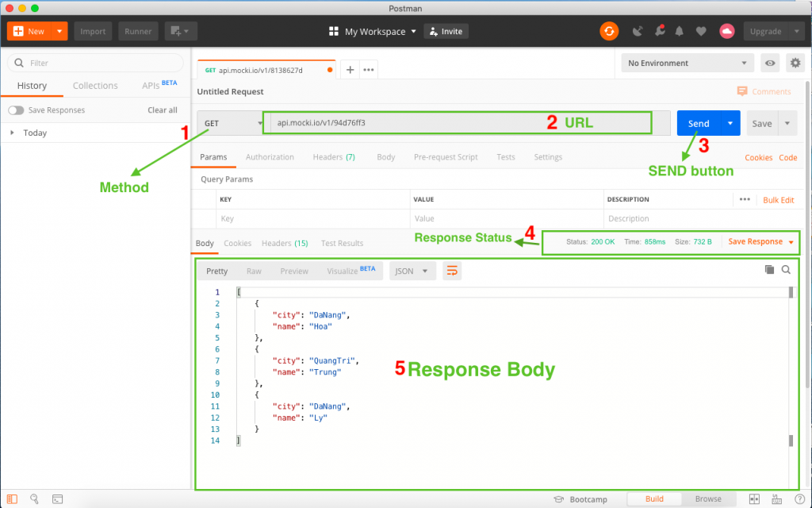
Task: Switch to Browse mode
Action: tap(708, 498)
